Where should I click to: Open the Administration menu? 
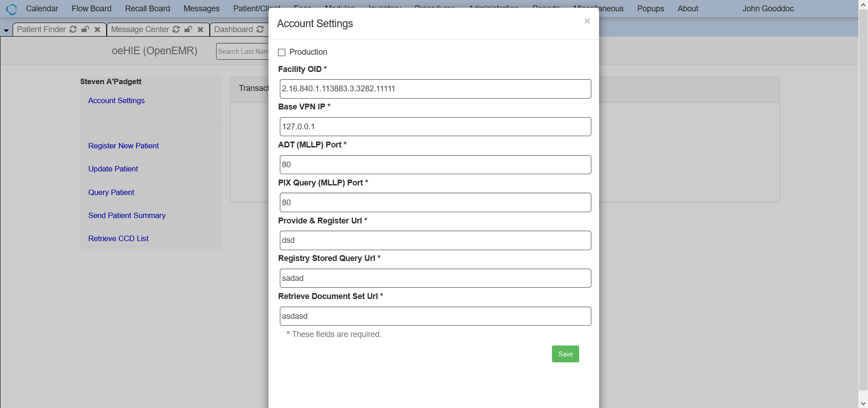[x=494, y=9]
